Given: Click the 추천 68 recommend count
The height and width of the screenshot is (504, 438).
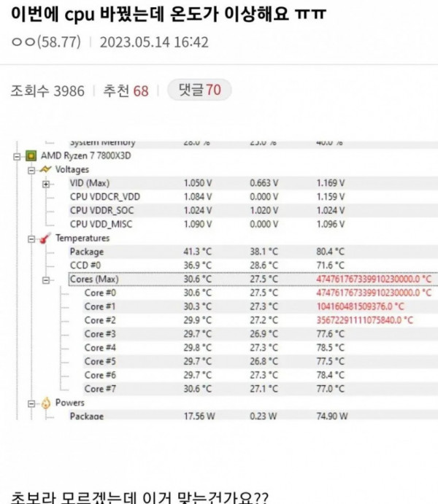Looking at the screenshot, I should coord(126,91).
